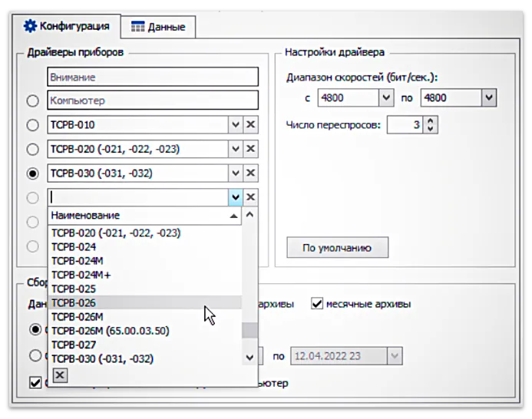532x419 pixels.
Task: Clear the ТСРВ-030 driver row X icon
Action: click(x=251, y=173)
